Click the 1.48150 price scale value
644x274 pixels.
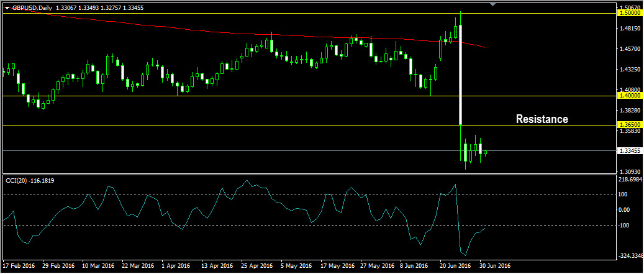coord(630,29)
